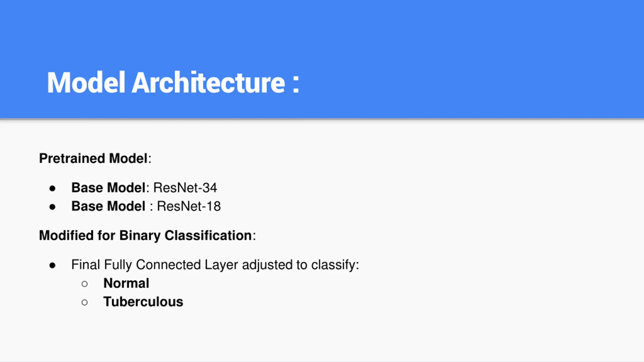Click the bold "Base Model" label before ResNet-34
The width and height of the screenshot is (644, 362).
108,188
